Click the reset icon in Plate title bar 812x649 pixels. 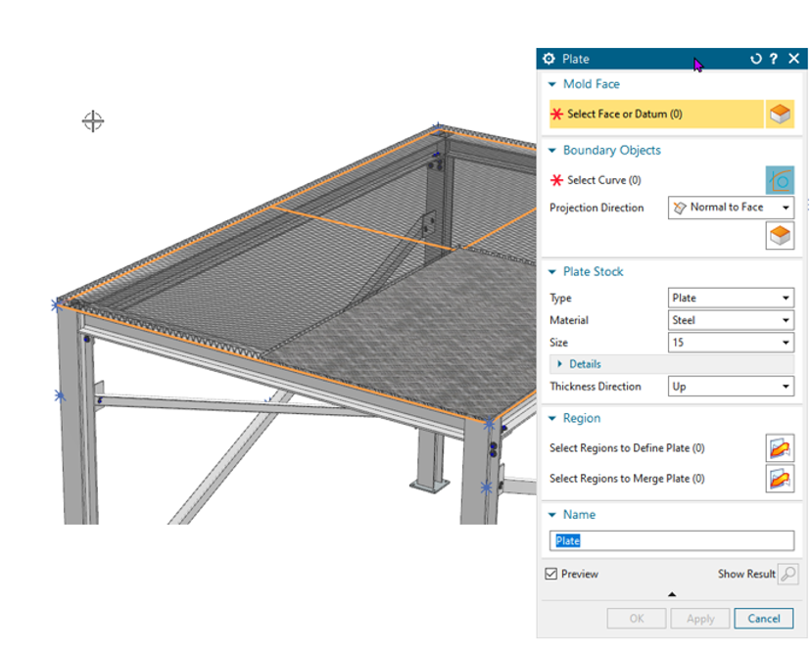click(755, 59)
